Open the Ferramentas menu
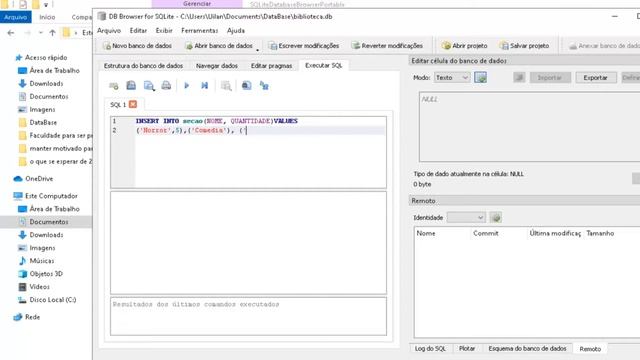This screenshot has height=360, width=640. 200,31
